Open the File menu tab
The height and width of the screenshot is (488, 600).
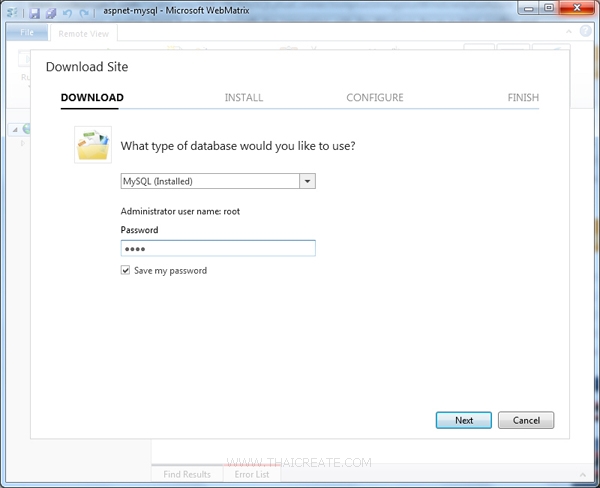pos(27,33)
